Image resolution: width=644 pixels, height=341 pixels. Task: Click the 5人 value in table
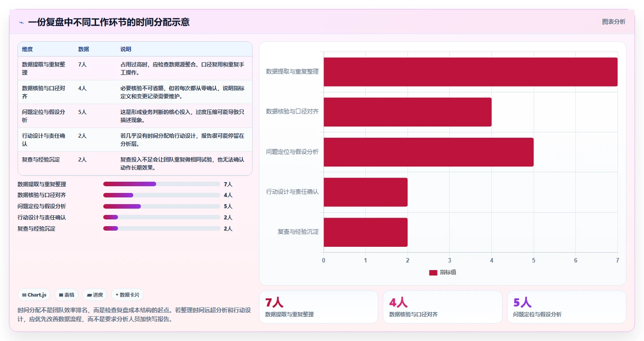[x=82, y=112]
